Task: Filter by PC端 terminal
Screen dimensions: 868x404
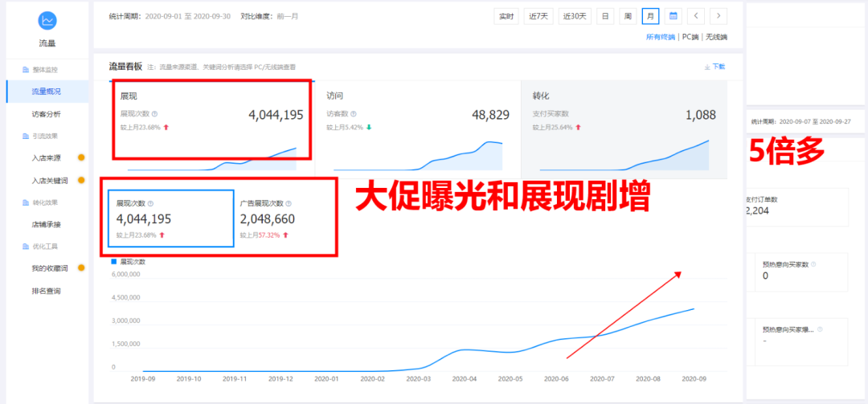Action: (690, 37)
